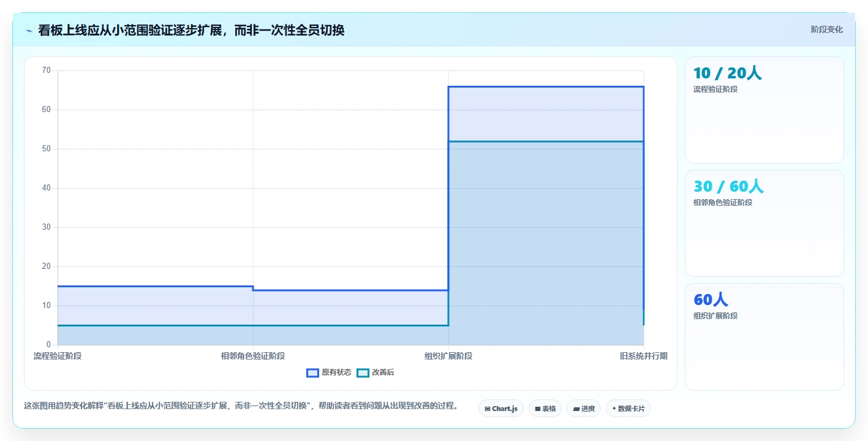Toggle the 原有状态 legend item
868x441 pixels.
pyautogui.click(x=329, y=372)
